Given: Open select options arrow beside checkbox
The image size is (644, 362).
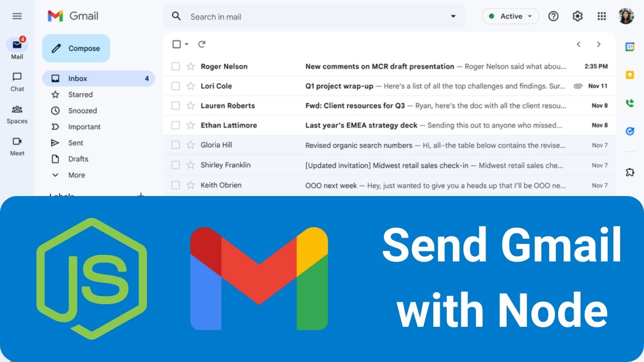Looking at the screenshot, I should point(187,44).
